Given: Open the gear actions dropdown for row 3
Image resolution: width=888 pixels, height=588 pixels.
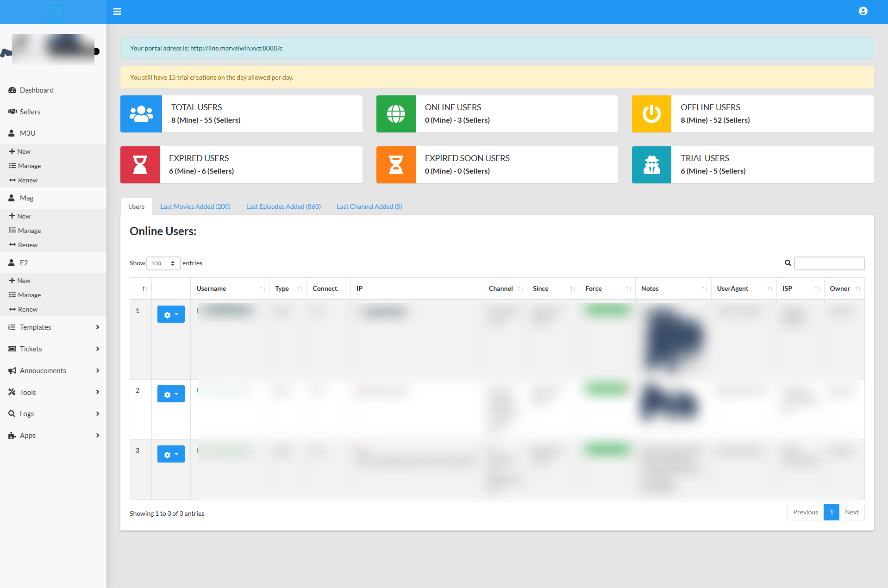Looking at the screenshot, I should click(x=171, y=454).
